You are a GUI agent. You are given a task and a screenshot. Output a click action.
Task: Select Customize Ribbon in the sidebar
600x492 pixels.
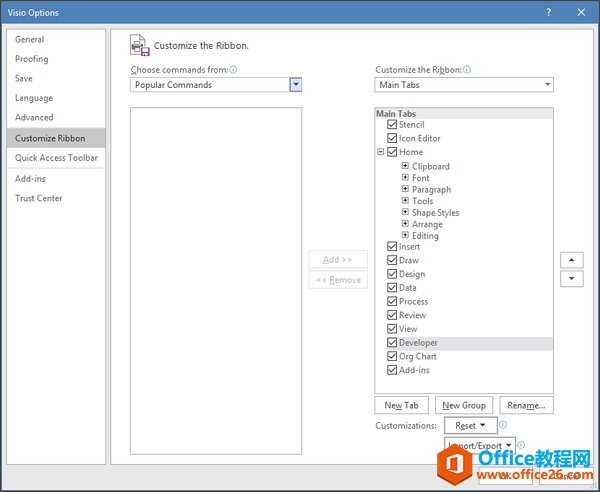56,138
